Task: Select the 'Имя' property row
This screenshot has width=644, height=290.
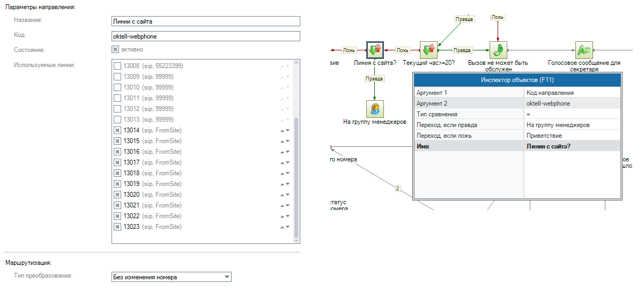Action: tap(517, 146)
